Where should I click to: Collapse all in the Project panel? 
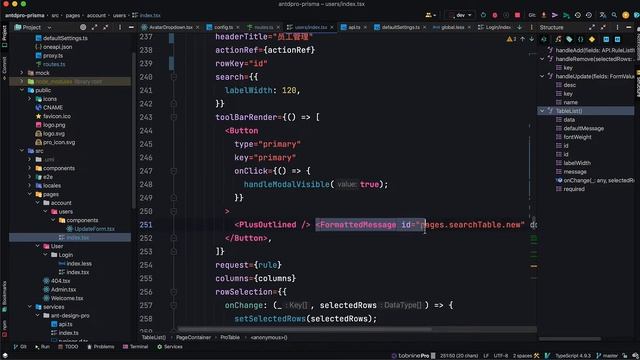(x=106, y=27)
